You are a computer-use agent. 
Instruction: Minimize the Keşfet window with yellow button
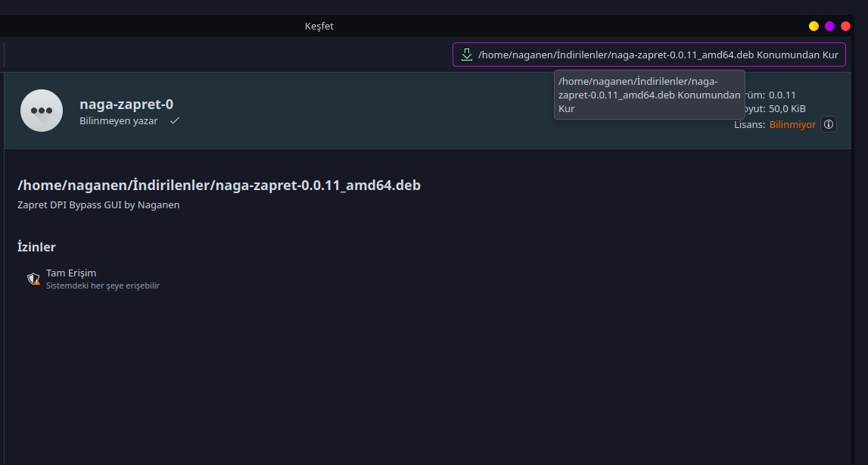(814, 26)
